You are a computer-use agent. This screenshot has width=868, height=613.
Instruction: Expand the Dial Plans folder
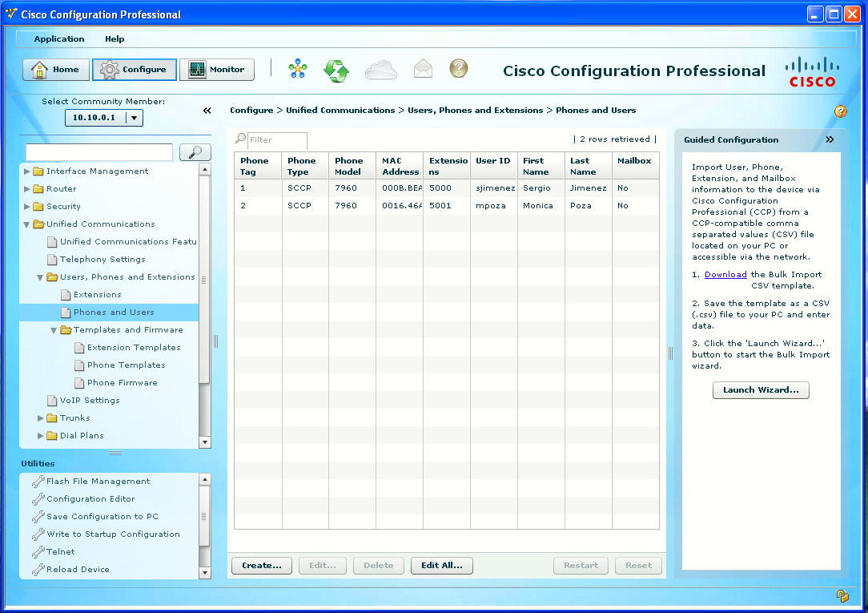[40, 437]
